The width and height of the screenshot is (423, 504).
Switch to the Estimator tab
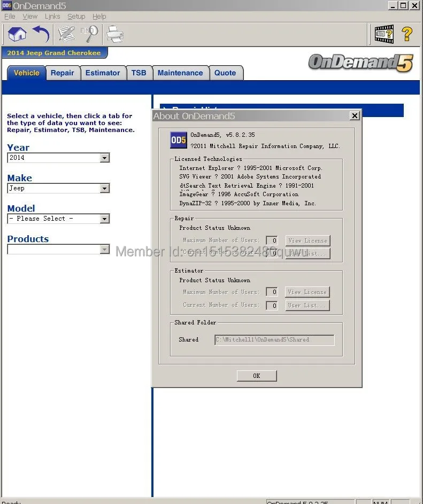(x=103, y=73)
